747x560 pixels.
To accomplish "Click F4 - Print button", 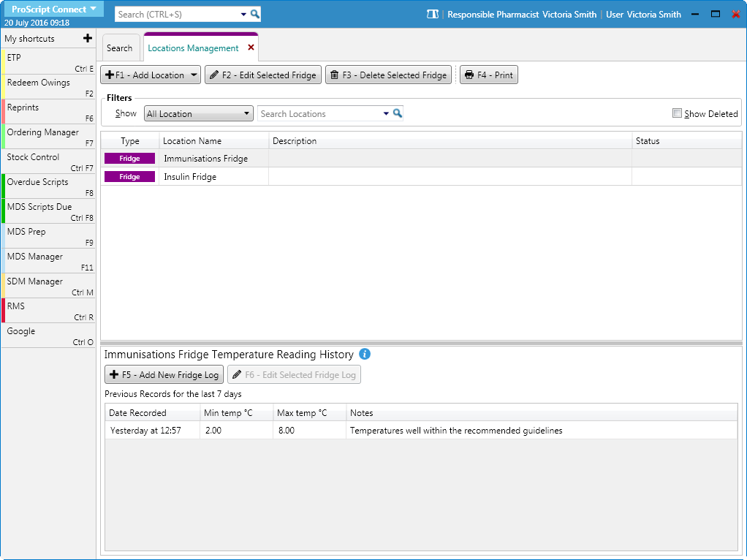I will (489, 75).
